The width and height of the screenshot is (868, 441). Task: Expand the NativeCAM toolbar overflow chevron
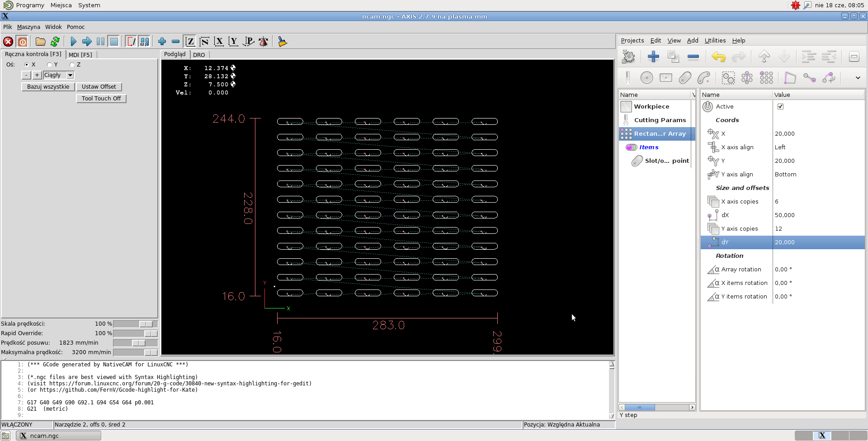(x=858, y=78)
